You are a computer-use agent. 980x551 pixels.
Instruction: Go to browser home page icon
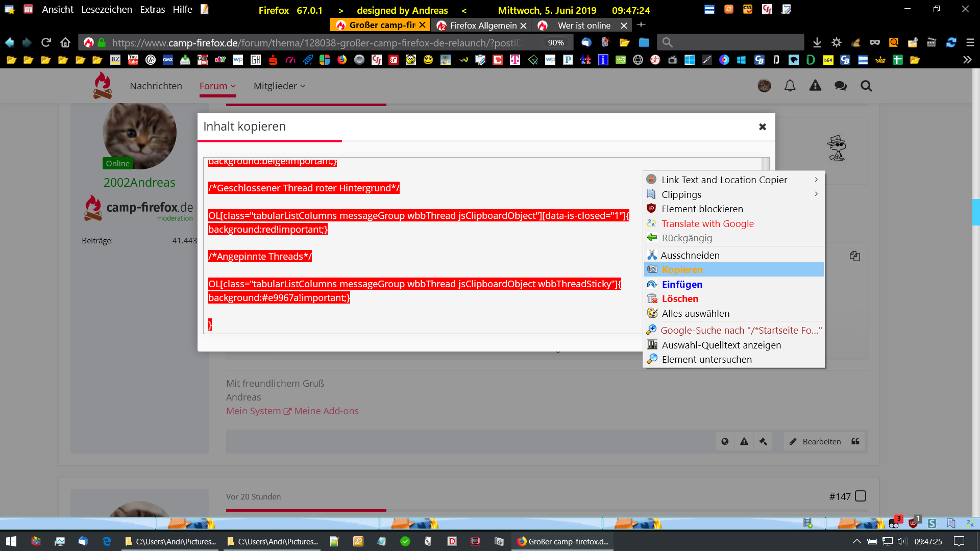[x=65, y=42]
